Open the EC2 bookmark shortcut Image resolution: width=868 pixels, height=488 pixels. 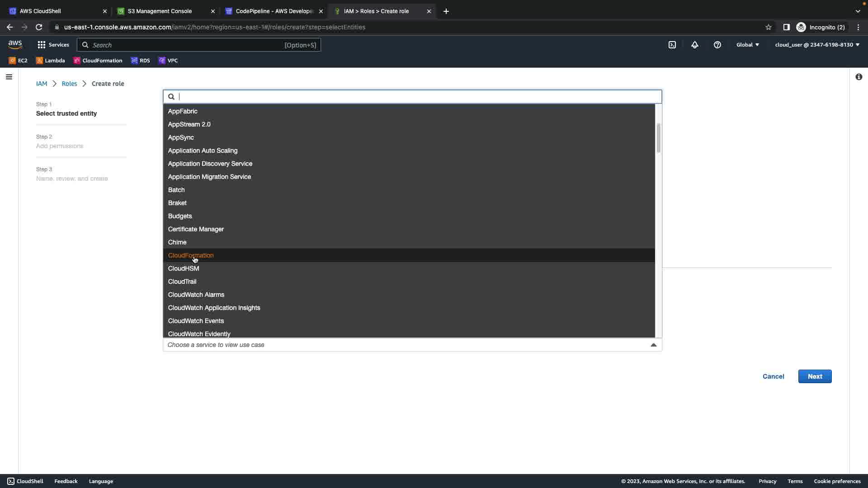(x=18, y=61)
